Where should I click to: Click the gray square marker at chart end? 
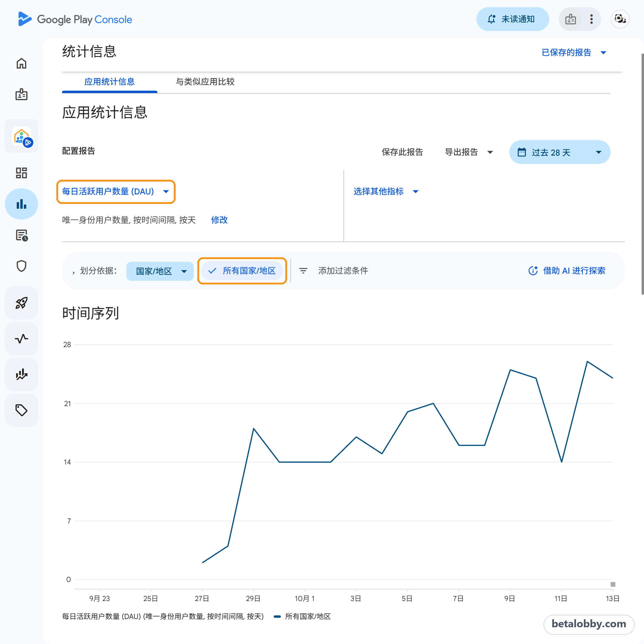tap(613, 584)
